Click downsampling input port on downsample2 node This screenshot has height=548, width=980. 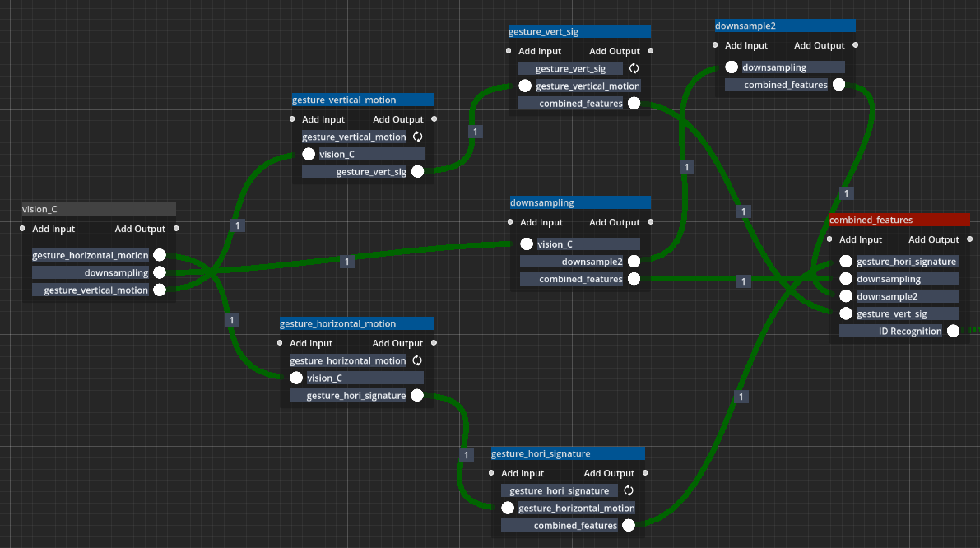click(732, 67)
